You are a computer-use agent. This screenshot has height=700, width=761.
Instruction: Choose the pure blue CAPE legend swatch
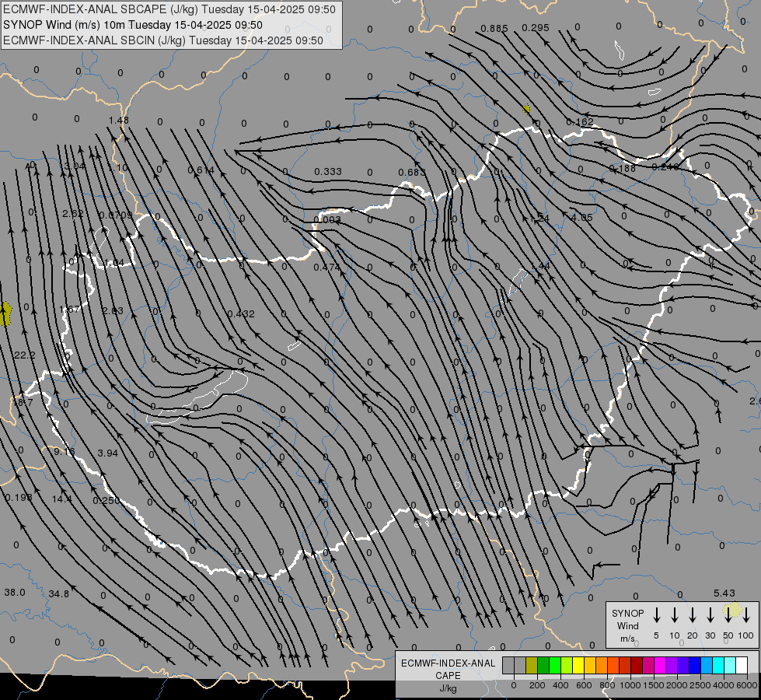[x=694, y=666]
